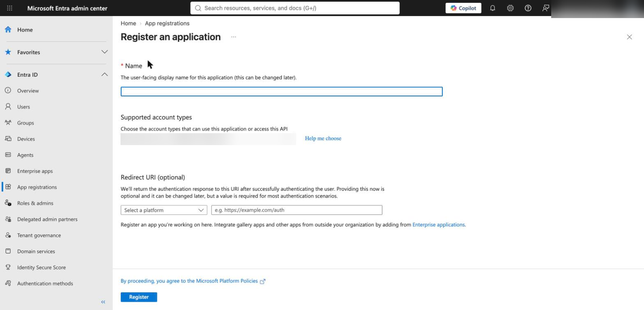Click the Redirect URI input field
Viewport: 644px width, 310px height.
pyautogui.click(x=297, y=210)
